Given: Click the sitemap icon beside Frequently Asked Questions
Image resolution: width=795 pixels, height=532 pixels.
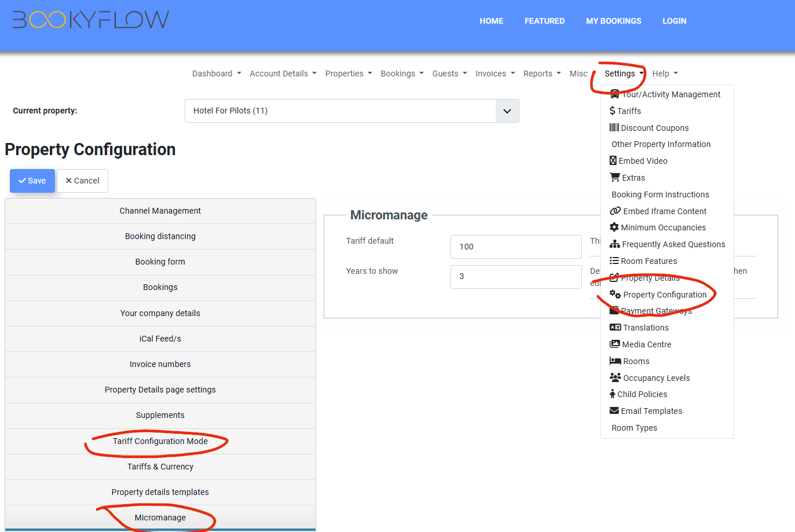Looking at the screenshot, I should [614, 244].
